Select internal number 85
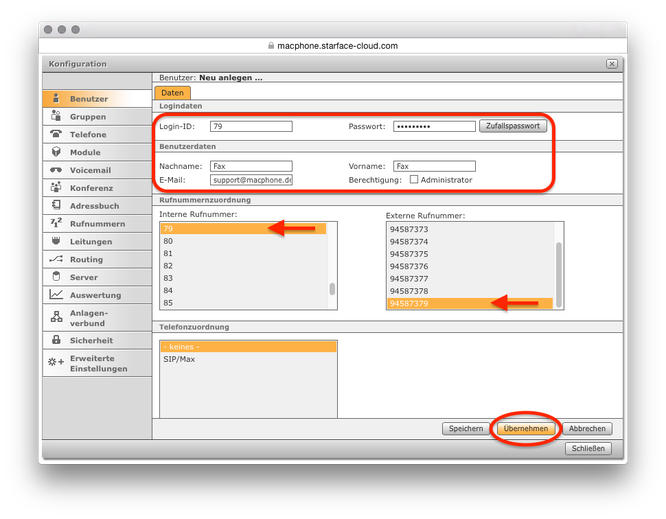The height and width of the screenshot is (519, 666). pos(243,302)
